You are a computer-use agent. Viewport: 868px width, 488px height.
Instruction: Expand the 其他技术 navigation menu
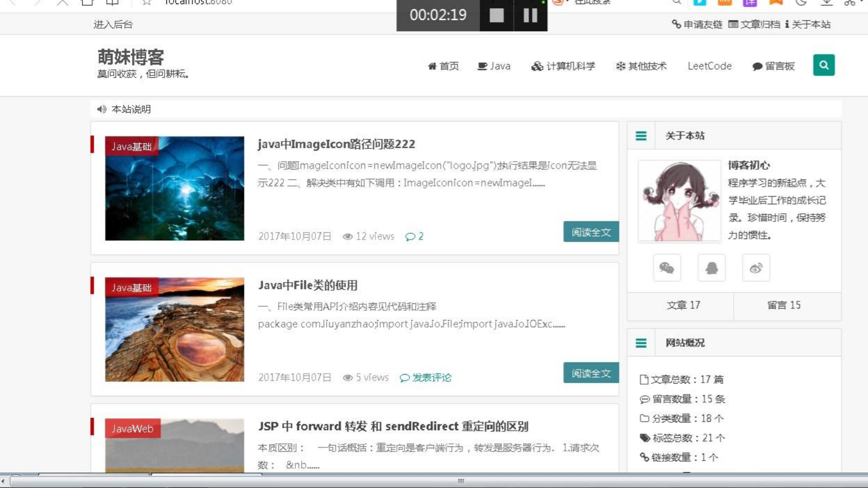641,66
